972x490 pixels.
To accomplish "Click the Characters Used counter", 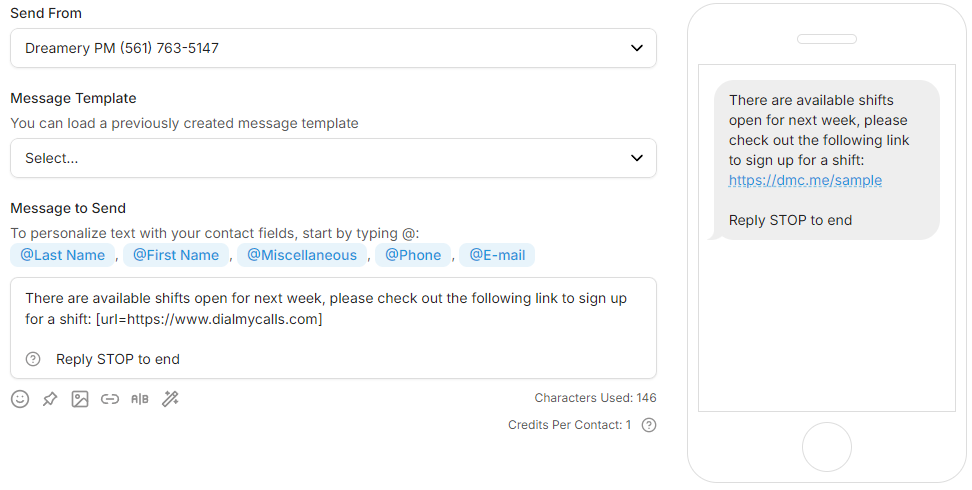I will point(595,398).
